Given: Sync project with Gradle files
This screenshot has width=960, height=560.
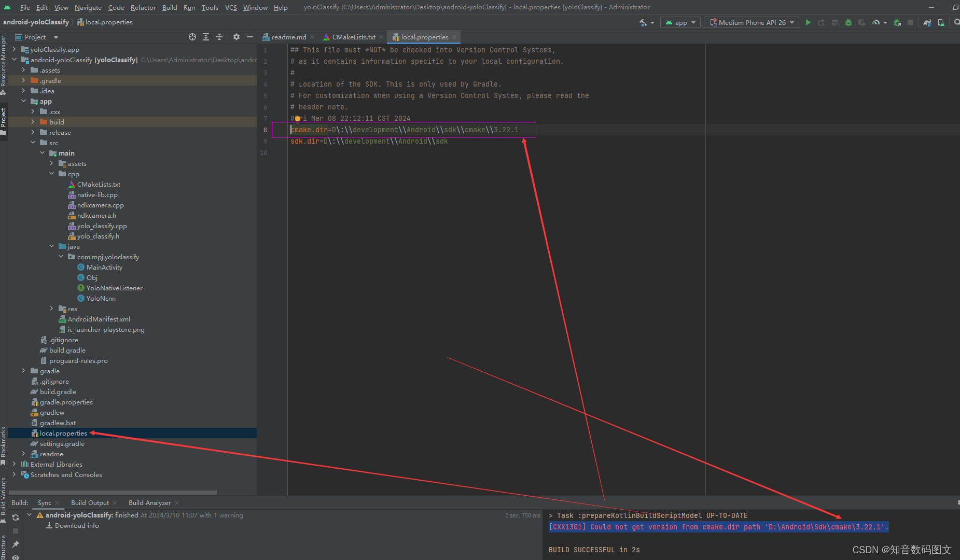Looking at the screenshot, I should [x=927, y=23].
